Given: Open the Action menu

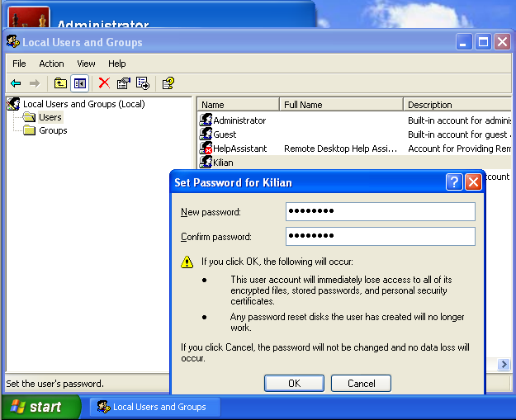Looking at the screenshot, I should coord(51,64).
